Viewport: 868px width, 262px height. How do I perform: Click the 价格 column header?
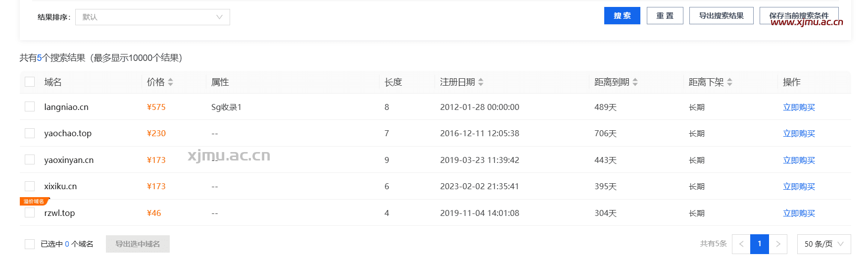point(156,82)
